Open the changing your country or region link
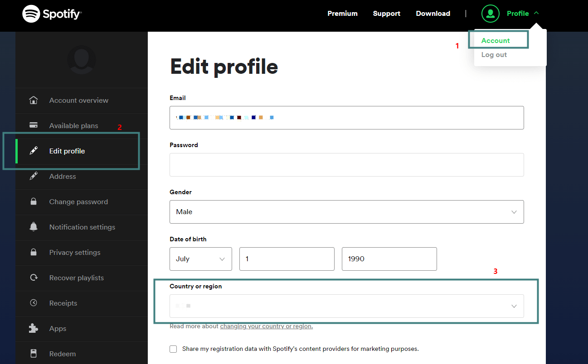Image resolution: width=588 pixels, height=364 pixels. (266, 326)
